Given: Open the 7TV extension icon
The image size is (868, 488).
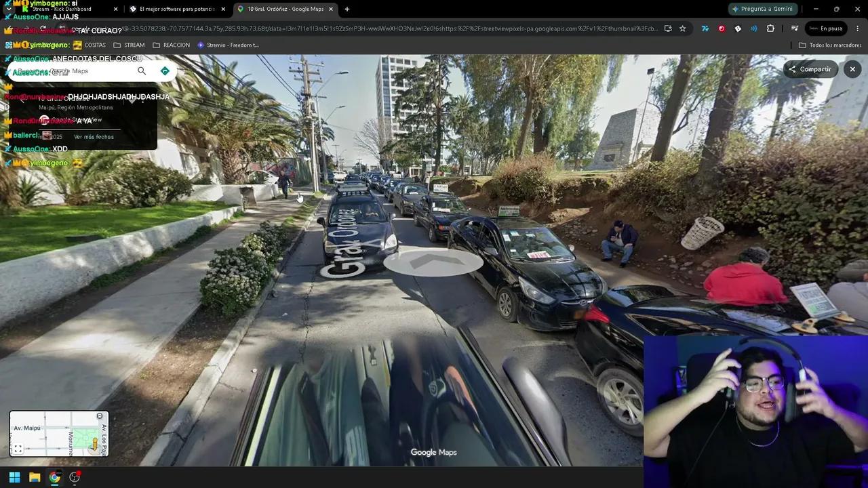Looking at the screenshot, I should pos(705,28).
